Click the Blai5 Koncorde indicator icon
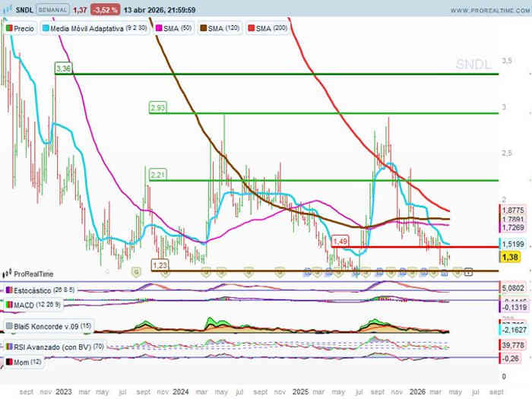Image resolution: width=532 pixels, height=399 pixels. (8, 327)
